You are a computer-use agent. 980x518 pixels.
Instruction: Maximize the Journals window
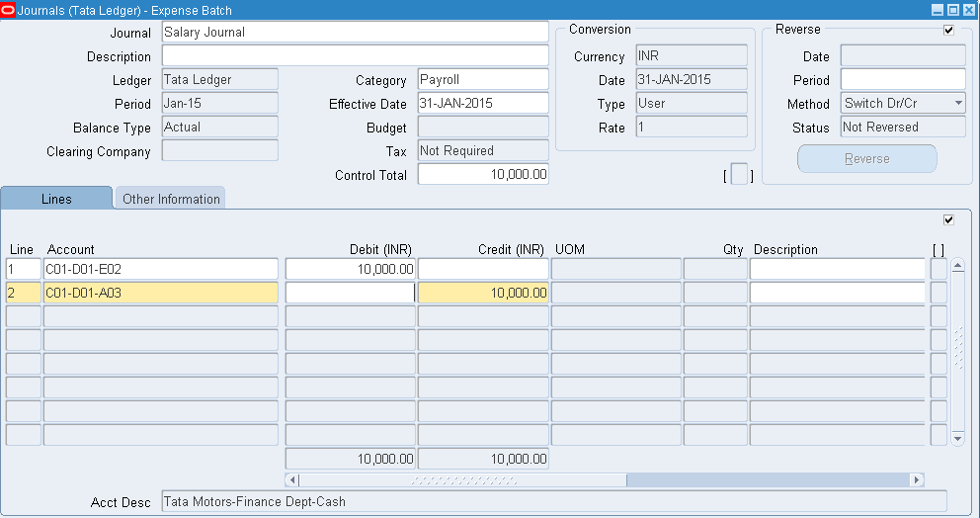pyautogui.click(x=953, y=10)
